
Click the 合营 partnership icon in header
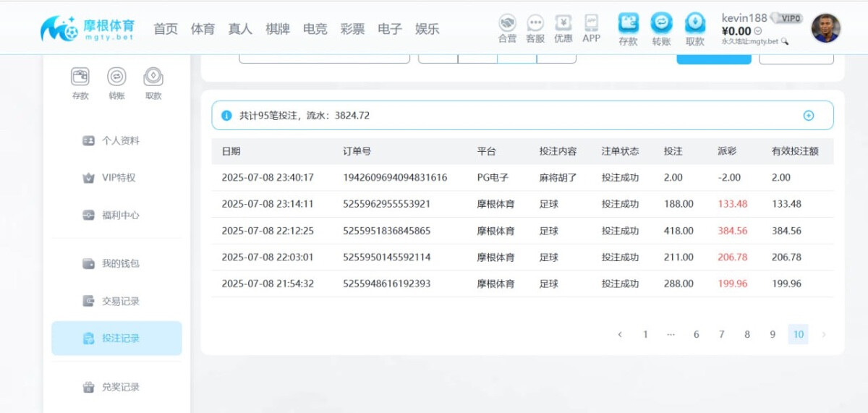tap(507, 24)
